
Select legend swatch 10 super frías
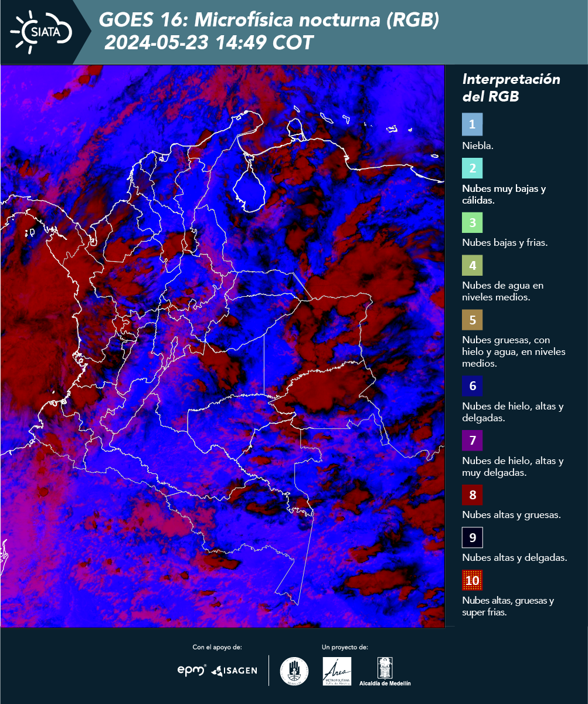click(473, 581)
